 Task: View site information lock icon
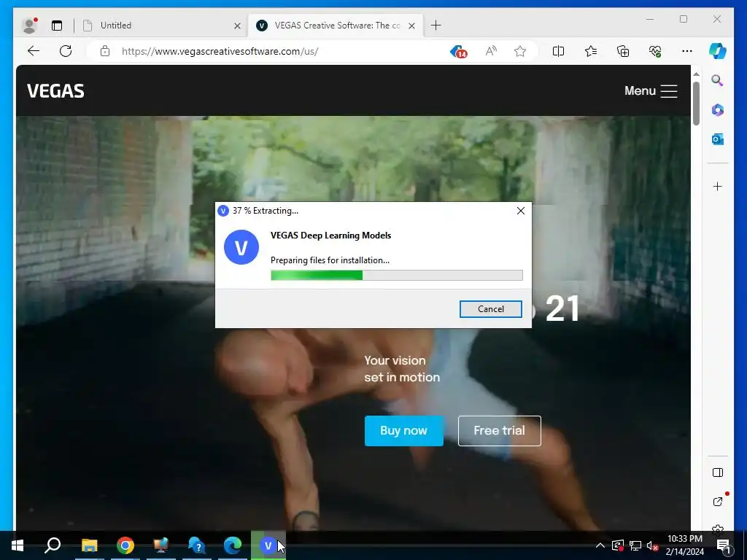click(105, 51)
